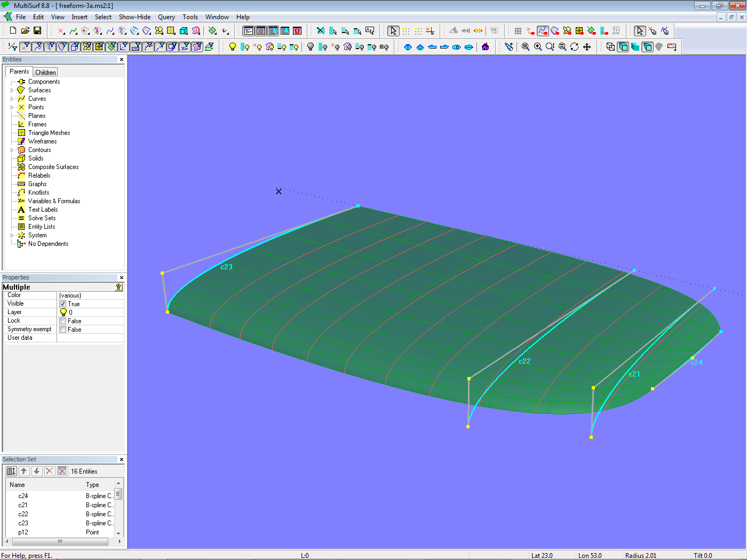Viewport: 747px width, 560px height.
Task: Click the wireframe cube display icon
Action: point(610,47)
